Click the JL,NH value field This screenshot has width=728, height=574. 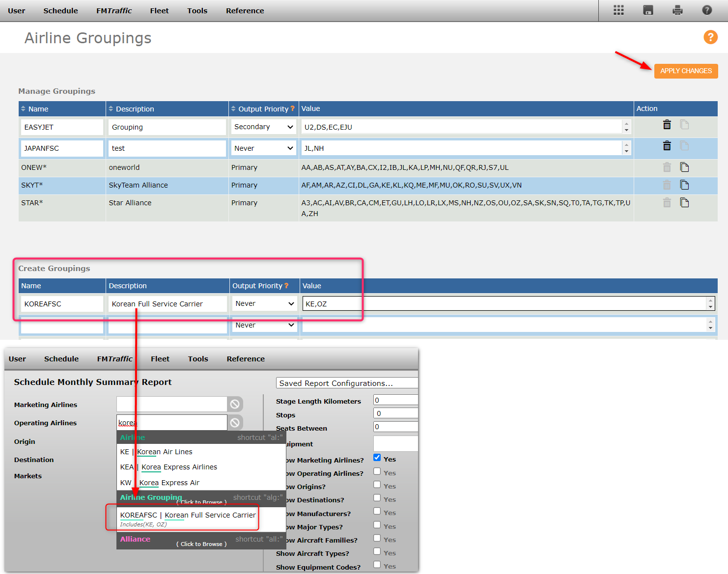462,148
